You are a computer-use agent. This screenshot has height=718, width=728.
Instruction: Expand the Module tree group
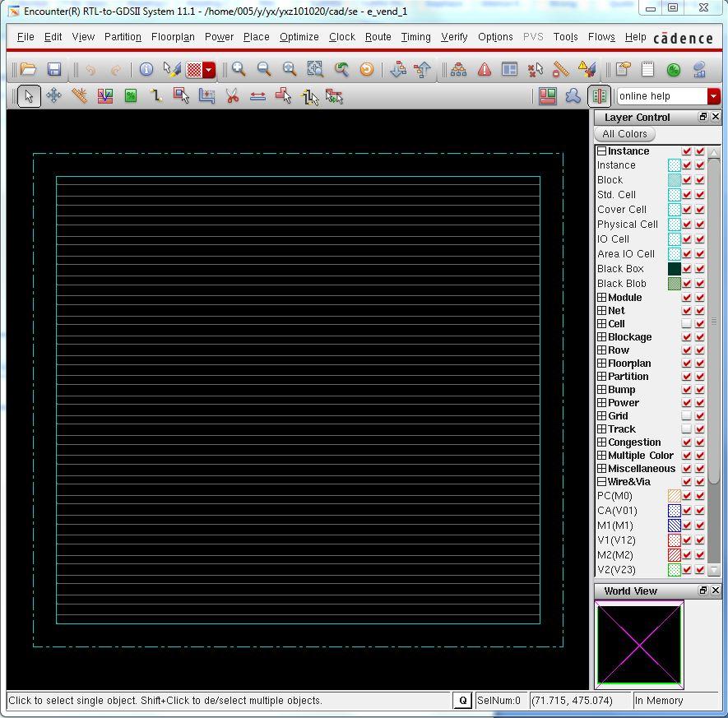pyautogui.click(x=601, y=298)
